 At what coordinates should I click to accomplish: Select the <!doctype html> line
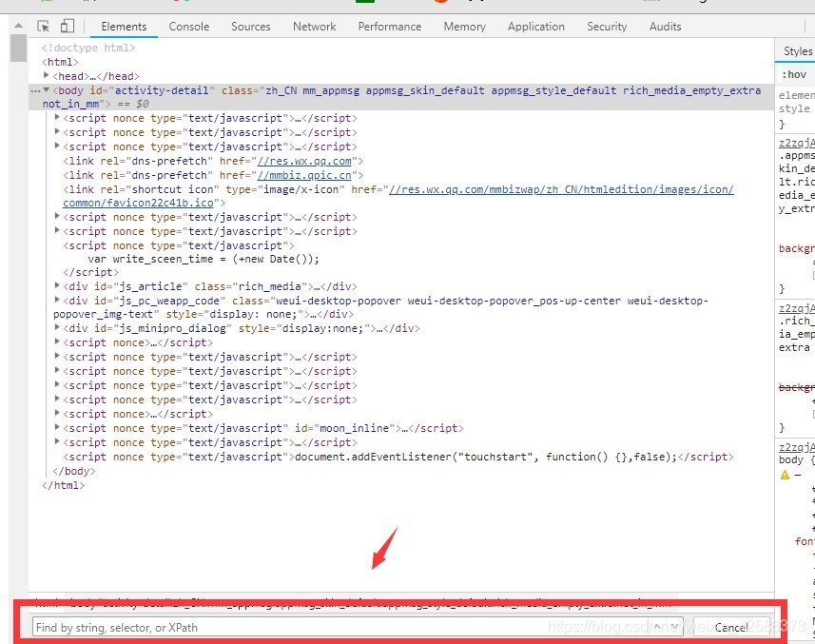(x=88, y=48)
